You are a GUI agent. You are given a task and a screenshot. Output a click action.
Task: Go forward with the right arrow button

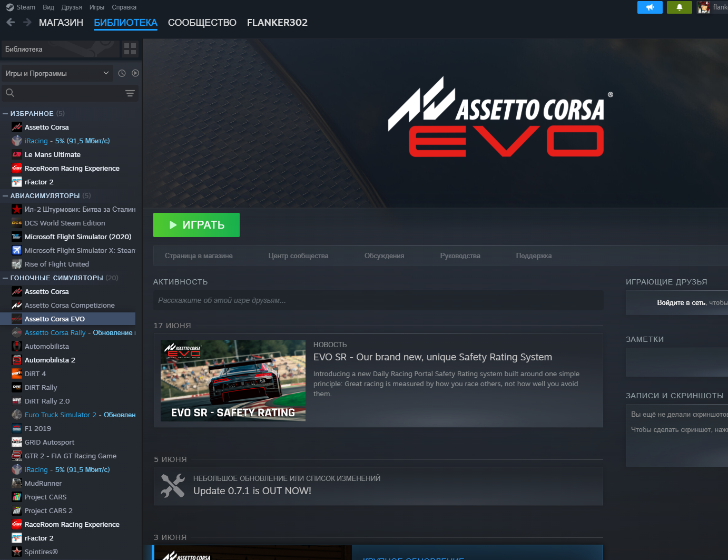tap(27, 22)
